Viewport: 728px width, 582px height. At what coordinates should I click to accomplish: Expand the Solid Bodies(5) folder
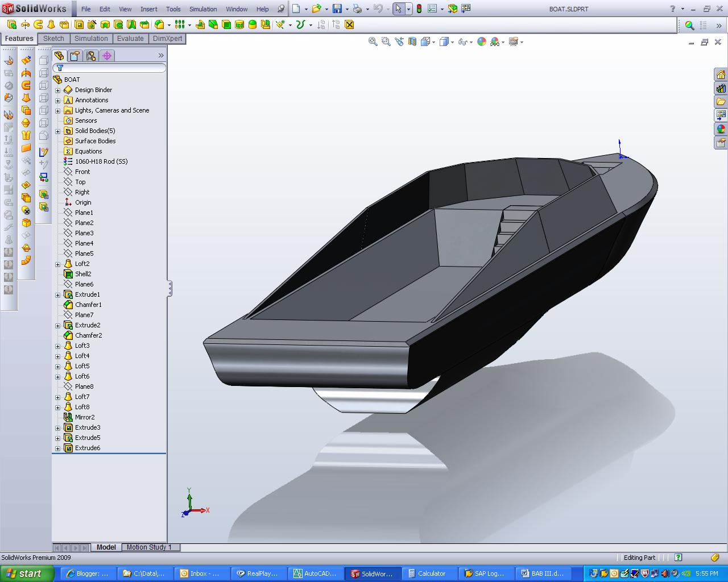click(x=57, y=130)
